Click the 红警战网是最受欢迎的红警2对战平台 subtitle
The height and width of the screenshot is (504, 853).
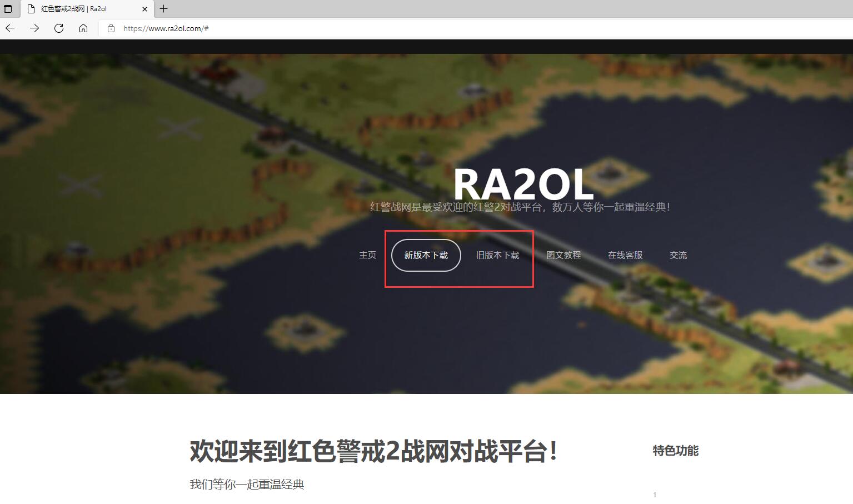521,207
